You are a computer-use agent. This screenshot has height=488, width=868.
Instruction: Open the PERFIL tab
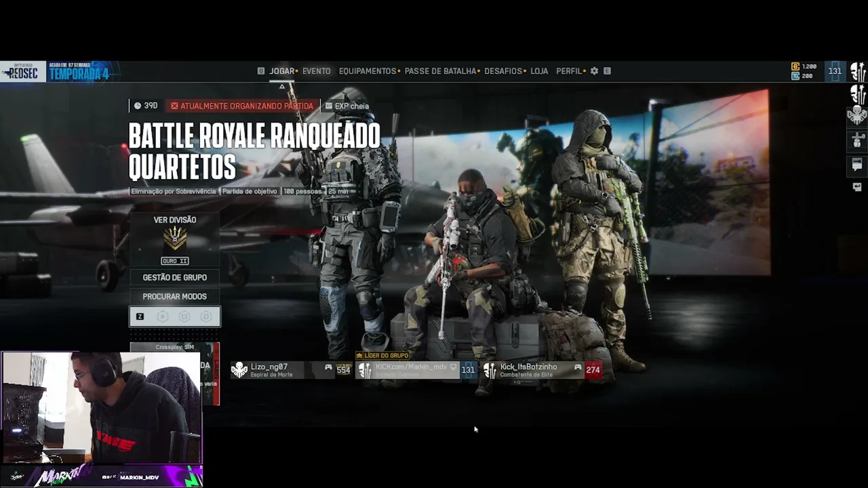tap(569, 71)
